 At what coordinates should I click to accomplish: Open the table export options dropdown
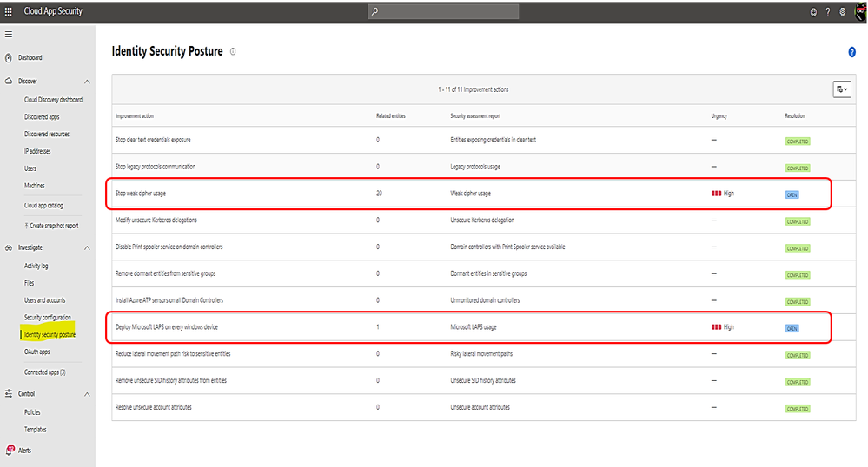[x=842, y=89]
